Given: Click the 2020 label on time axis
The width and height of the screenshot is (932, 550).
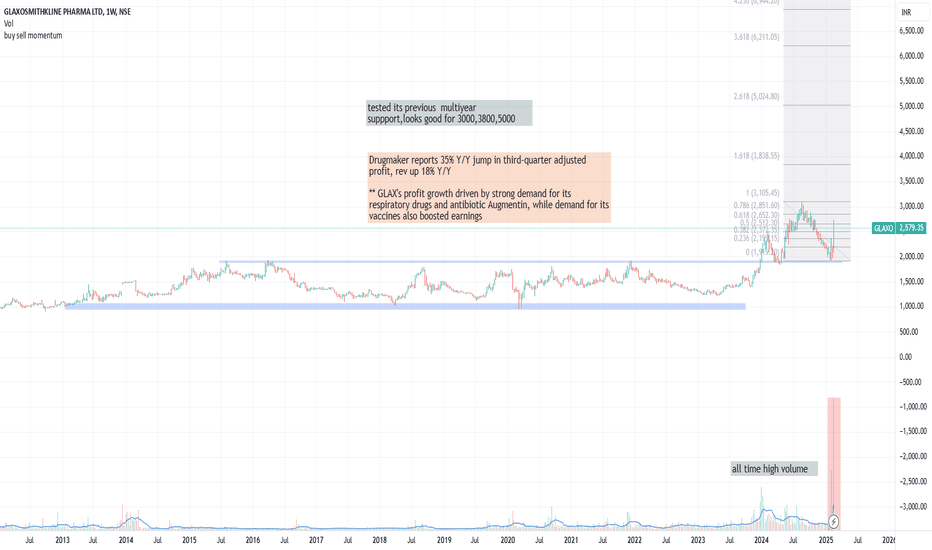Looking at the screenshot, I should (507, 540).
